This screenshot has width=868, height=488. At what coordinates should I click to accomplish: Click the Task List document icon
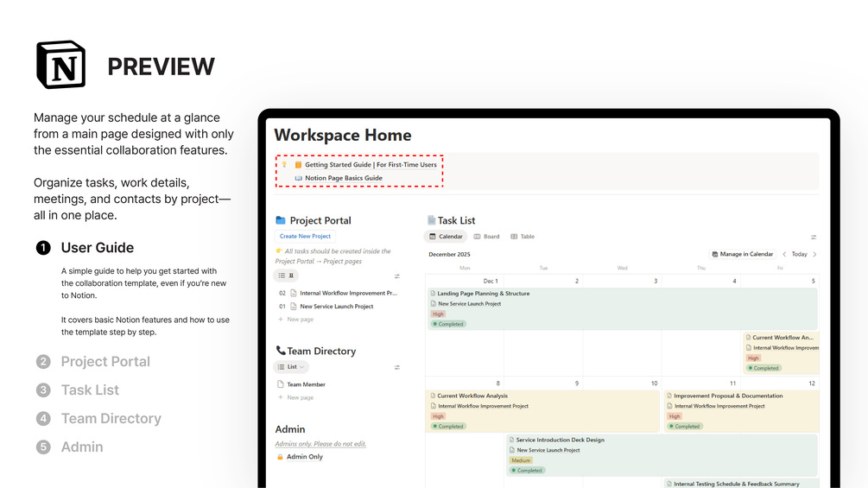(431, 220)
